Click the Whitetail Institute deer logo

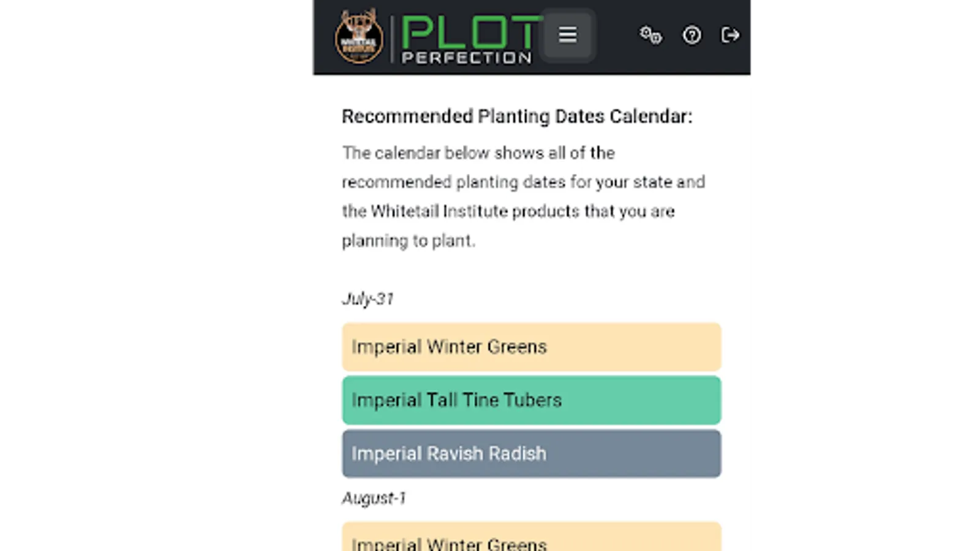point(358,36)
